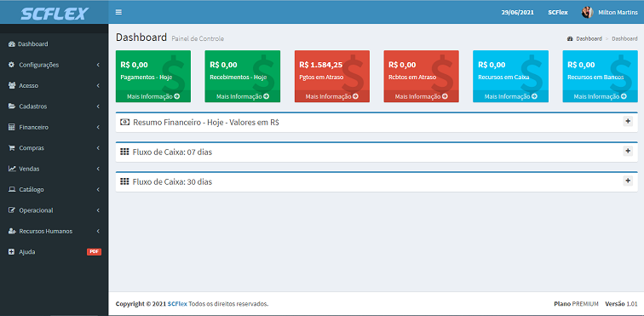Screen dimensions: 644x316
Task: Click the Vendas line chart icon
Action: 12,169
